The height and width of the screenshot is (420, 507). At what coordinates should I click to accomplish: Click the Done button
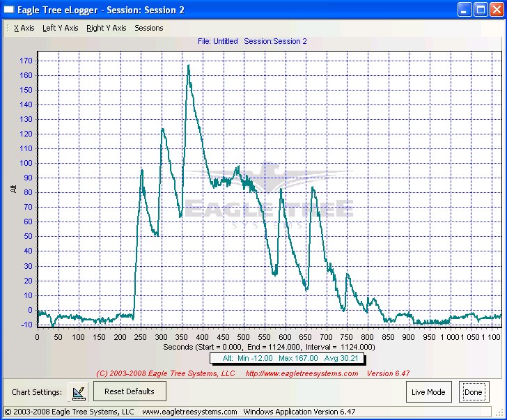pos(473,392)
